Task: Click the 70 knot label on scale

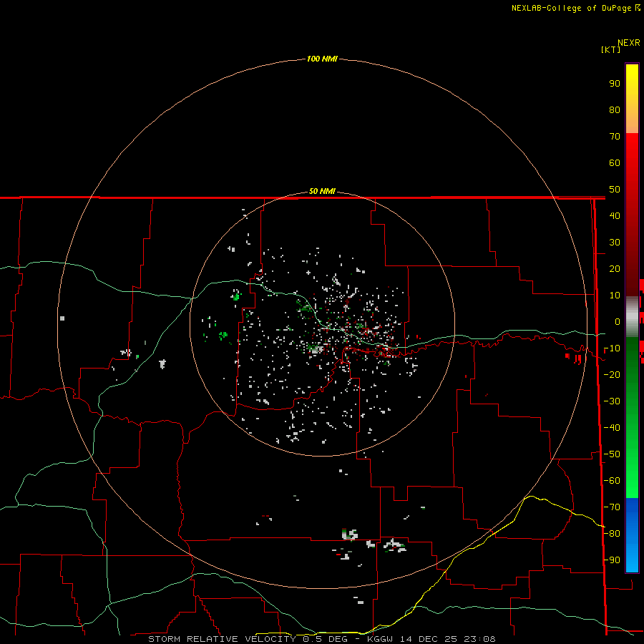Action: pyautogui.click(x=615, y=137)
